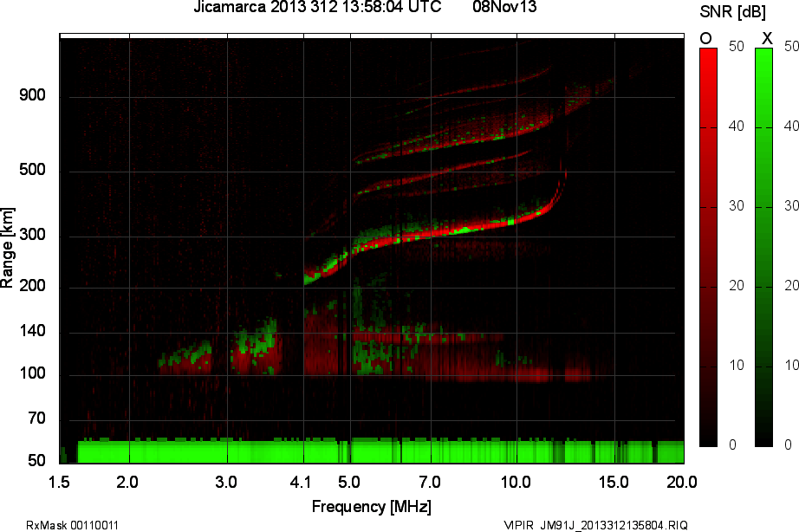This screenshot has width=799, height=532.
Task: Click the date label '08Nov13'
Action: coord(504,7)
